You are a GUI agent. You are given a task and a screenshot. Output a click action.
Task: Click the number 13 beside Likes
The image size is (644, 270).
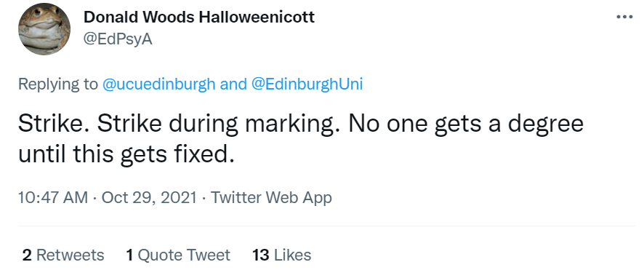[x=261, y=255]
